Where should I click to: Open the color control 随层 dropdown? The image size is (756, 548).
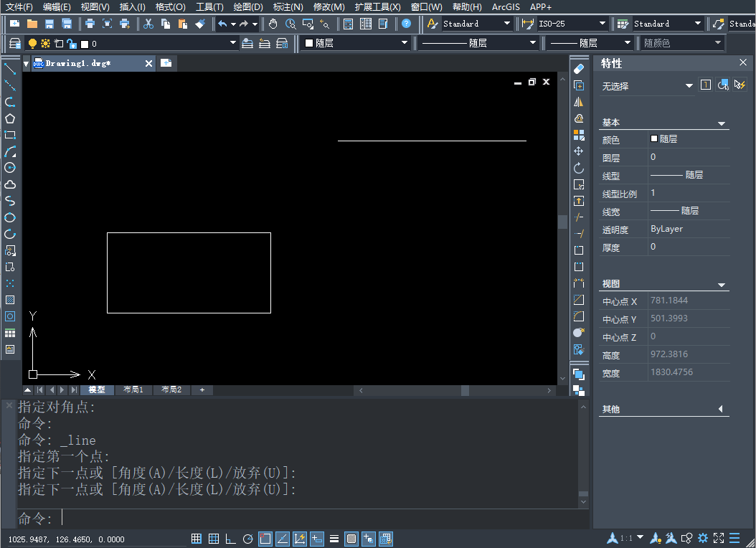coord(356,43)
